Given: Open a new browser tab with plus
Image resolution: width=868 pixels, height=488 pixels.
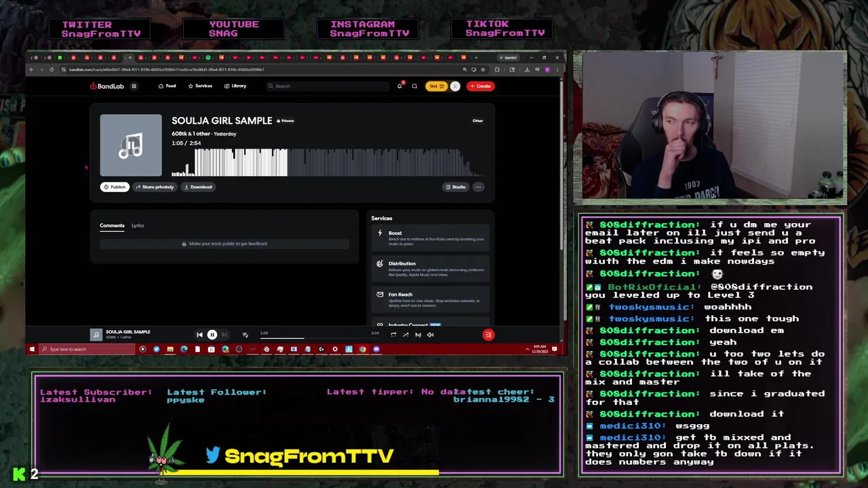Looking at the screenshot, I should pos(476,58).
